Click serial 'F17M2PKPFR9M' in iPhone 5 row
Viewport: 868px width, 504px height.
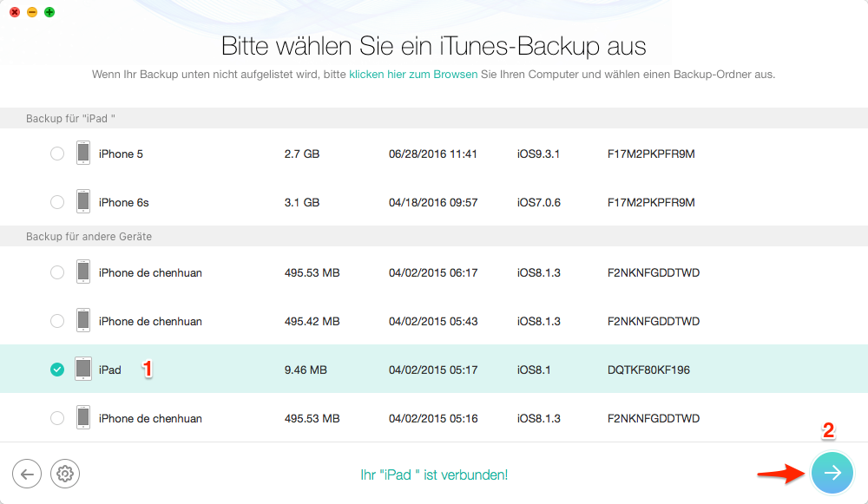[x=651, y=154]
